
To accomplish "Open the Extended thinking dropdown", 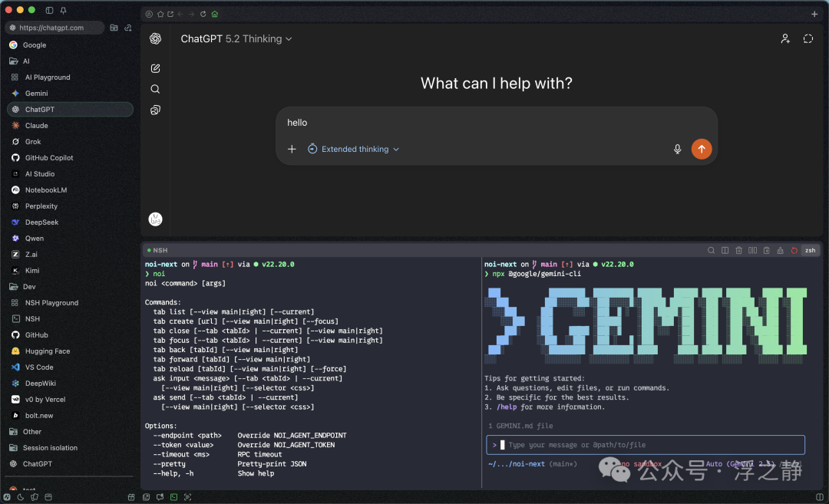I will point(354,149).
